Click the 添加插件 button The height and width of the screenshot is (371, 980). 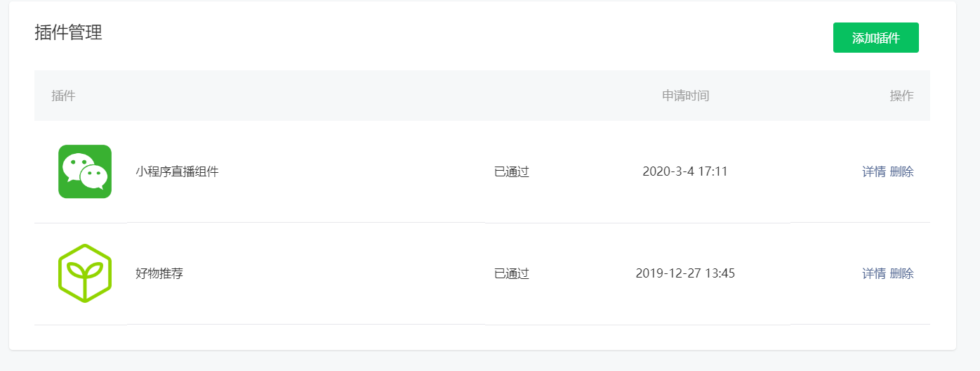[875, 38]
